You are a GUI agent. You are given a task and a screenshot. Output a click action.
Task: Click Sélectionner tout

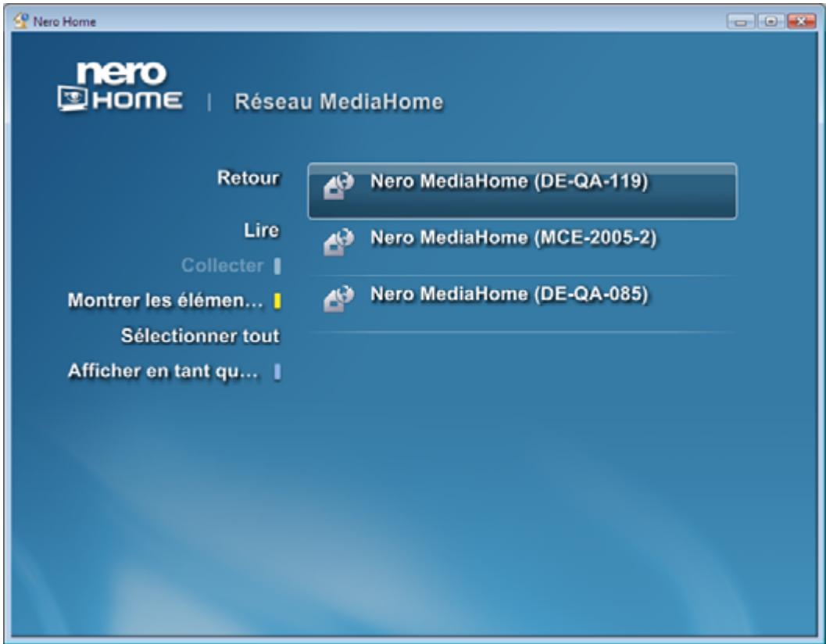pos(200,336)
